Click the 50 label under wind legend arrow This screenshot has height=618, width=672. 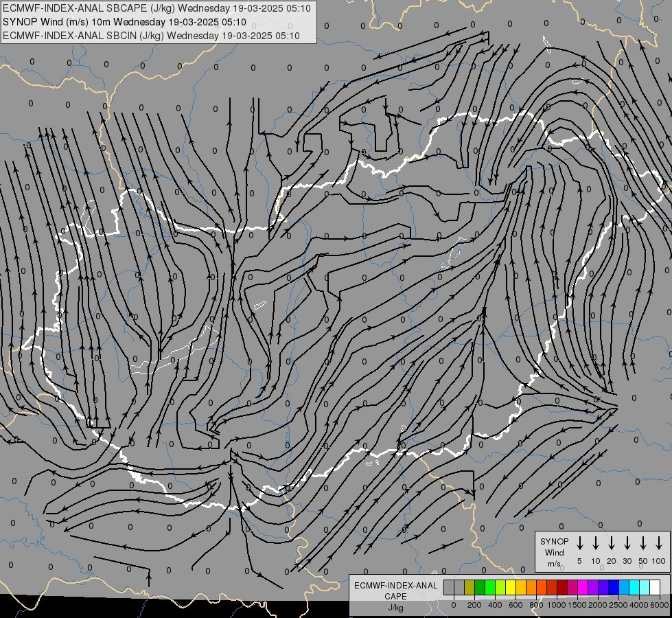click(x=643, y=561)
